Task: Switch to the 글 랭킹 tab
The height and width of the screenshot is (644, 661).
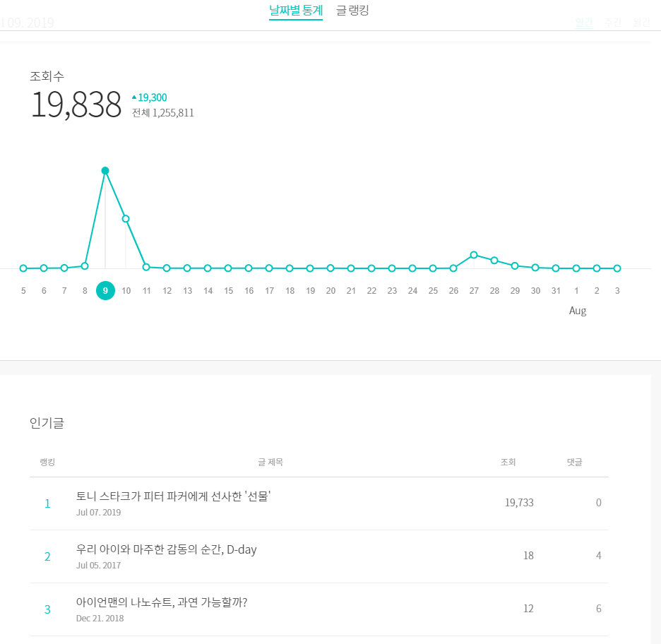Action: click(x=352, y=10)
